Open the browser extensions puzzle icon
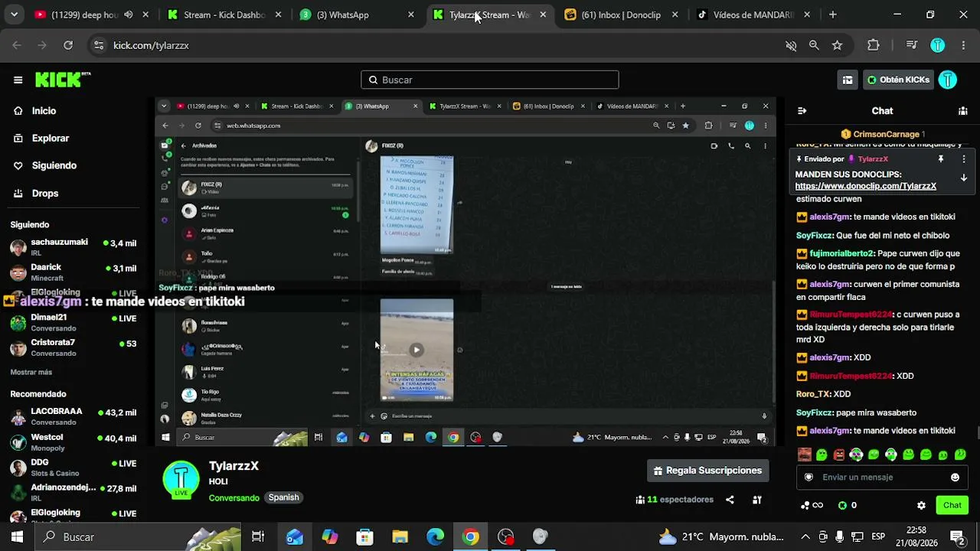The image size is (980, 551). (x=874, y=45)
